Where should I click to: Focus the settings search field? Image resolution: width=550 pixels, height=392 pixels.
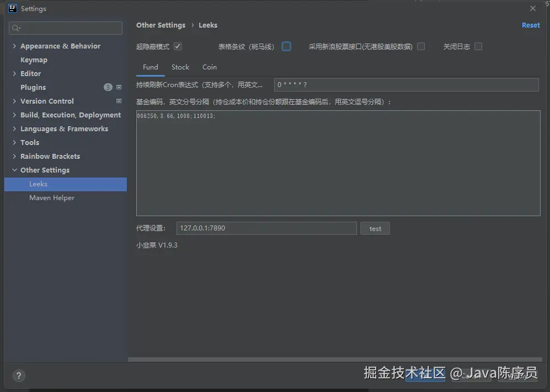click(x=66, y=28)
